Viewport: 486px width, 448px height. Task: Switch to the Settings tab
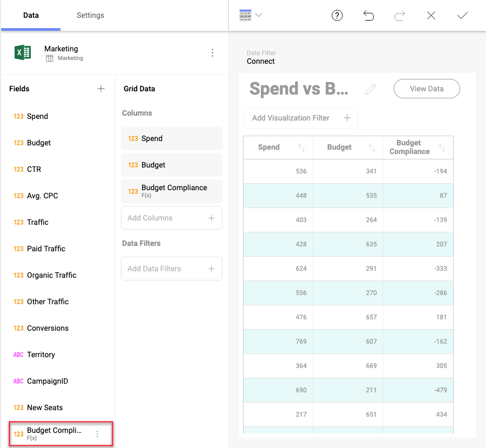[x=90, y=15]
